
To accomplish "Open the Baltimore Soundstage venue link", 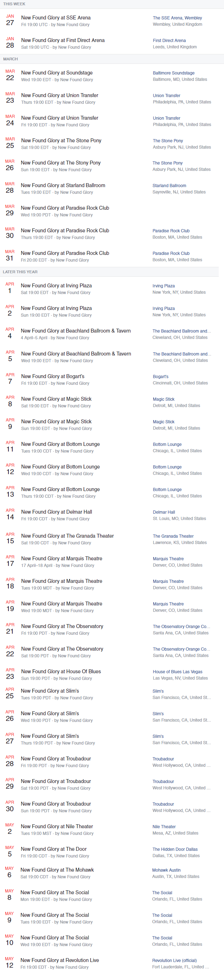I will pyautogui.click(x=174, y=73).
